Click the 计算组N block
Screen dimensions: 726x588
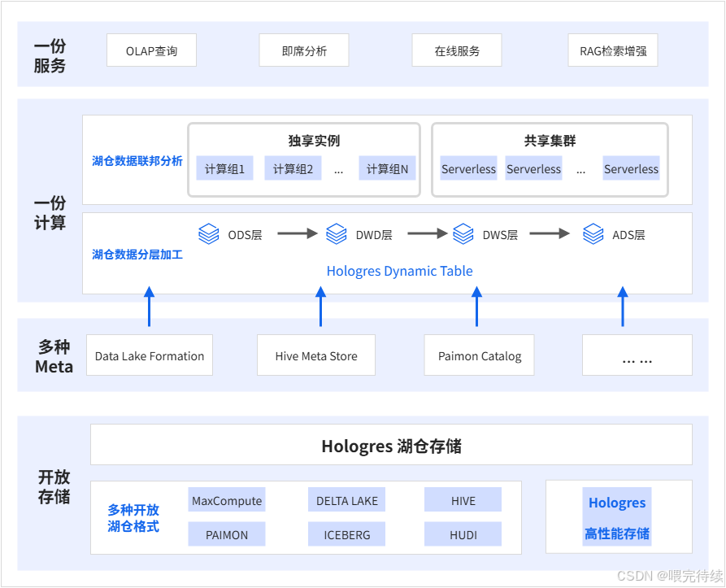pos(387,168)
